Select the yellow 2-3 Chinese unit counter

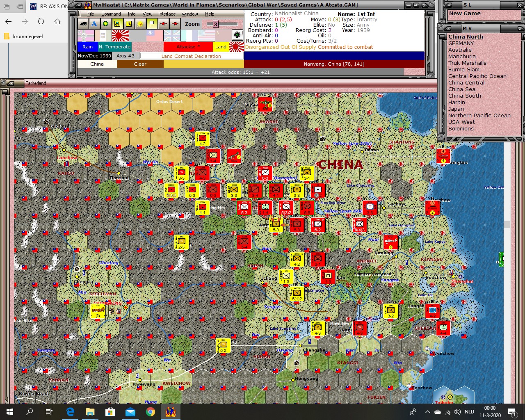181,242
